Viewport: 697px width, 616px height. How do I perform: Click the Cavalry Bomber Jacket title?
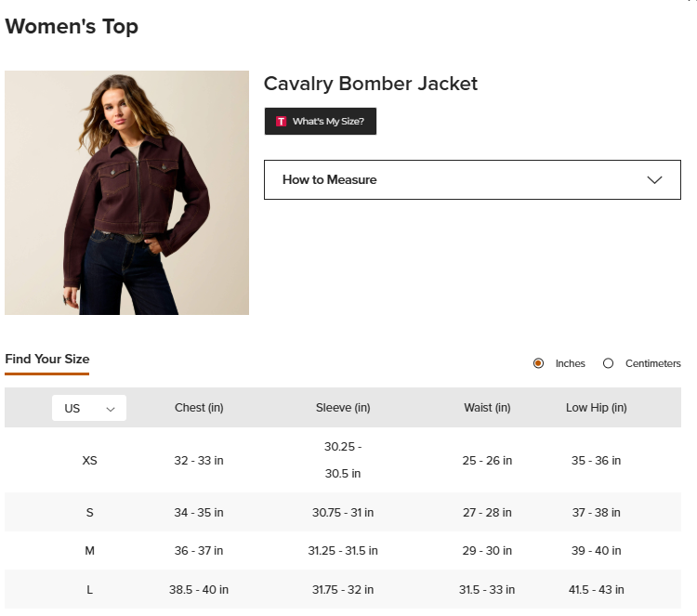point(370,84)
